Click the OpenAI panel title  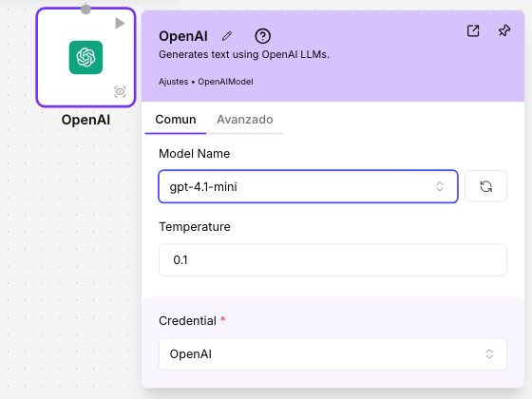point(183,36)
